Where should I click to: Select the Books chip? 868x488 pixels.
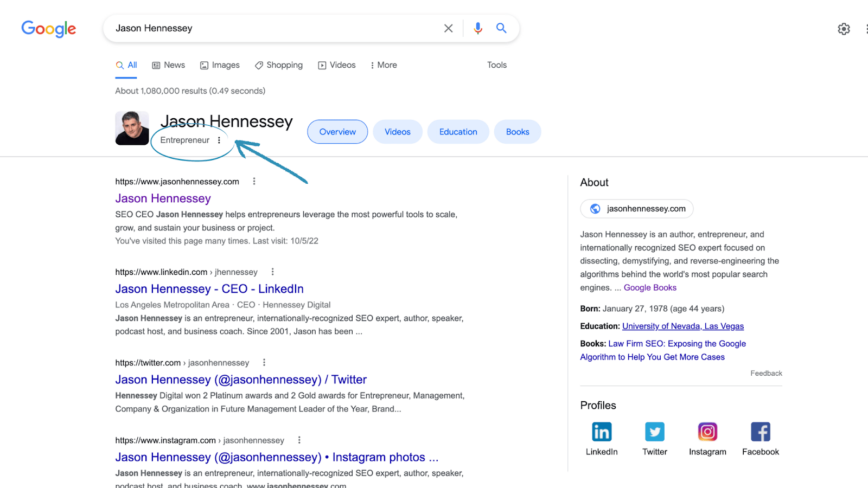pyautogui.click(x=518, y=132)
